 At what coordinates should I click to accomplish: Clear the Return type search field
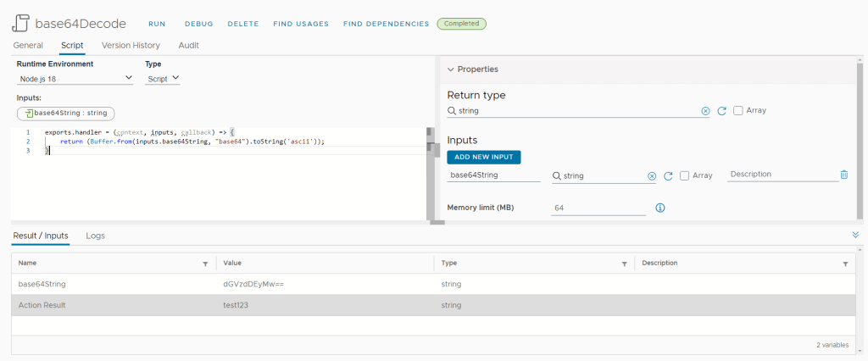705,111
